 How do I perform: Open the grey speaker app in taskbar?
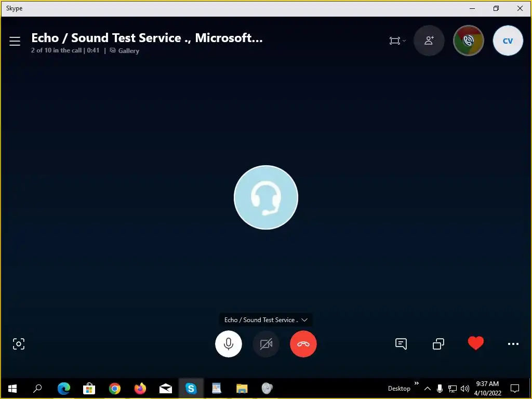click(268, 389)
